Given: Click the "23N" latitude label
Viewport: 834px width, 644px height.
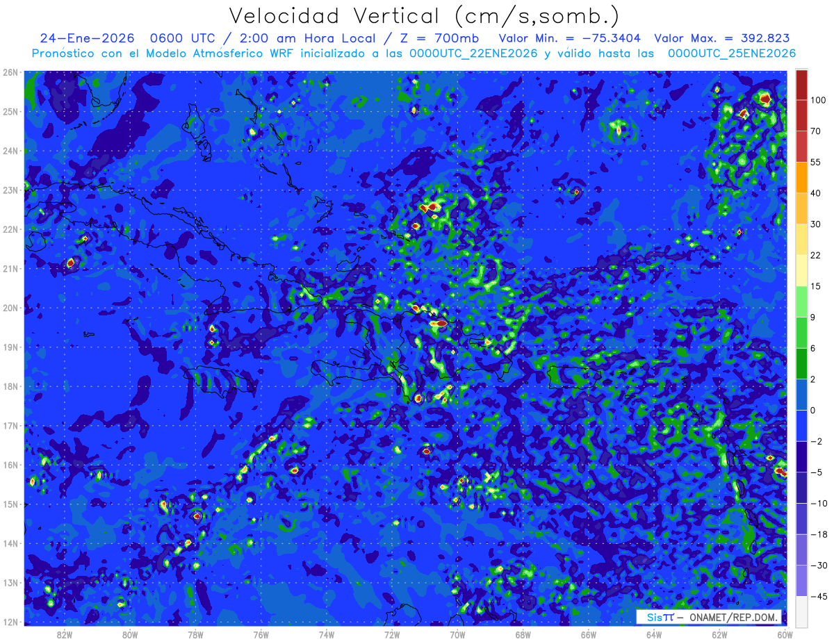Looking at the screenshot, I should pos(10,190).
